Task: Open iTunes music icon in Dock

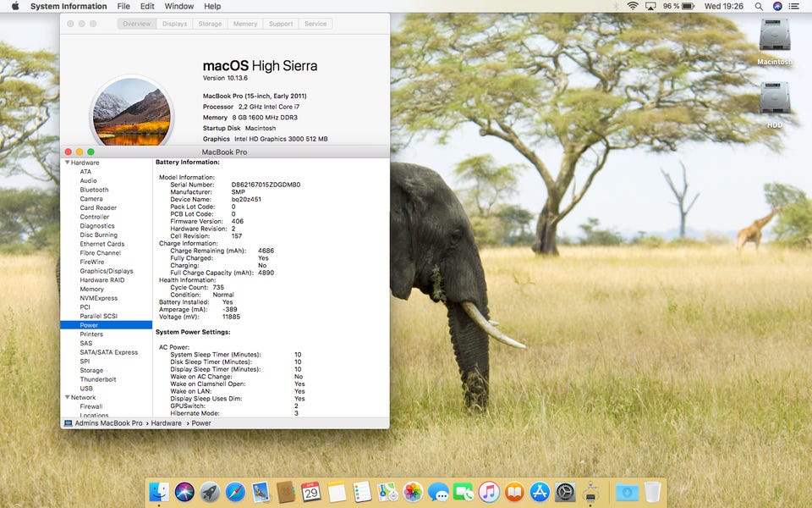Action: (x=489, y=491)
